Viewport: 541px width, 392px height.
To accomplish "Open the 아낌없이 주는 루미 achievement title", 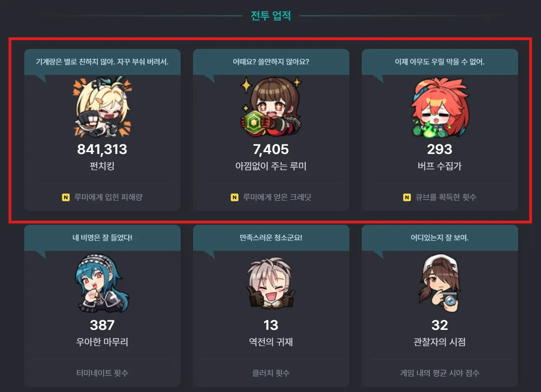I will coord(271,166).
